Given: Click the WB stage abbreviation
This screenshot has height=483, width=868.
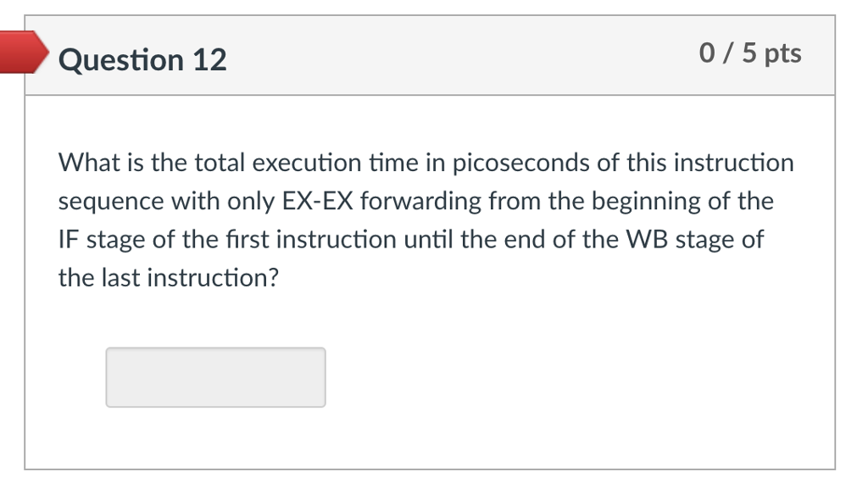Looking at the screenshot, I should (x=643, y=240).
